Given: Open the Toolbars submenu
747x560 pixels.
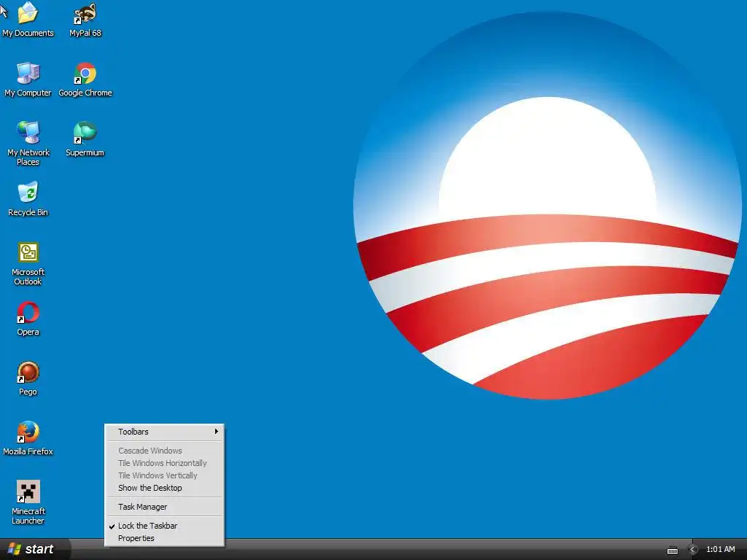Looking at the screenshot, I should (164, 432).
